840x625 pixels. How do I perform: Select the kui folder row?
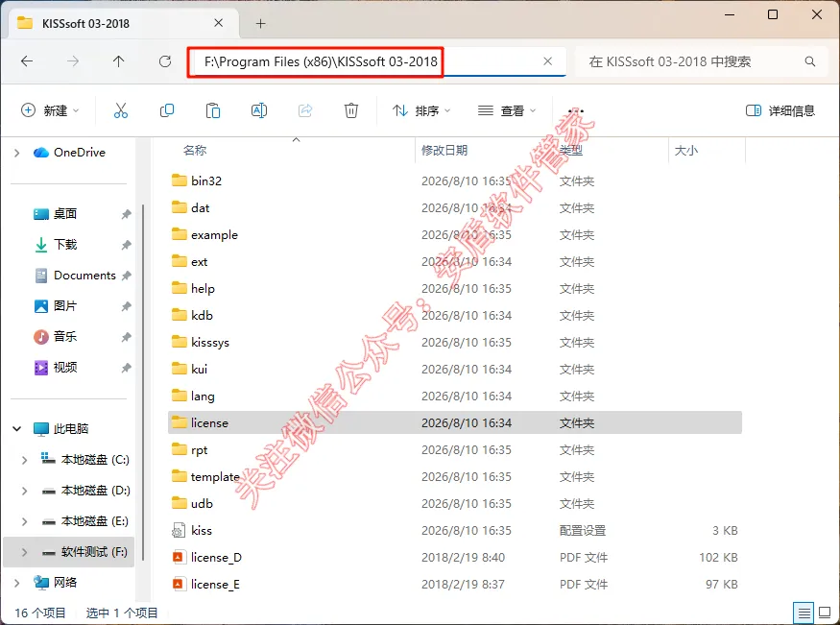click(454, 369)
